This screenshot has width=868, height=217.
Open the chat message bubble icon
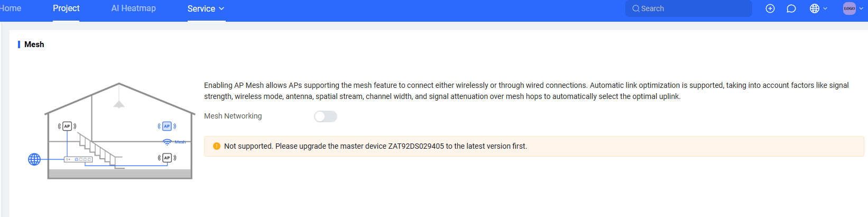pos(791,8)
